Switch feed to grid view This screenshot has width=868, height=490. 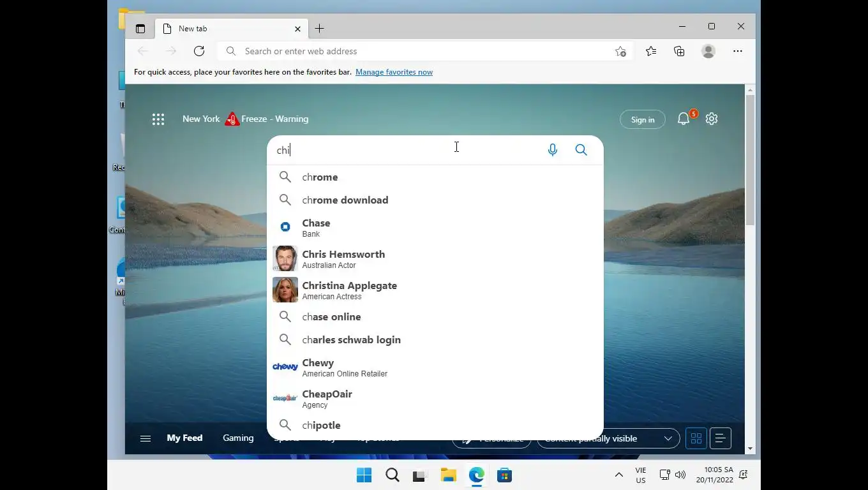pyautogui.click(x=696, y=438)
